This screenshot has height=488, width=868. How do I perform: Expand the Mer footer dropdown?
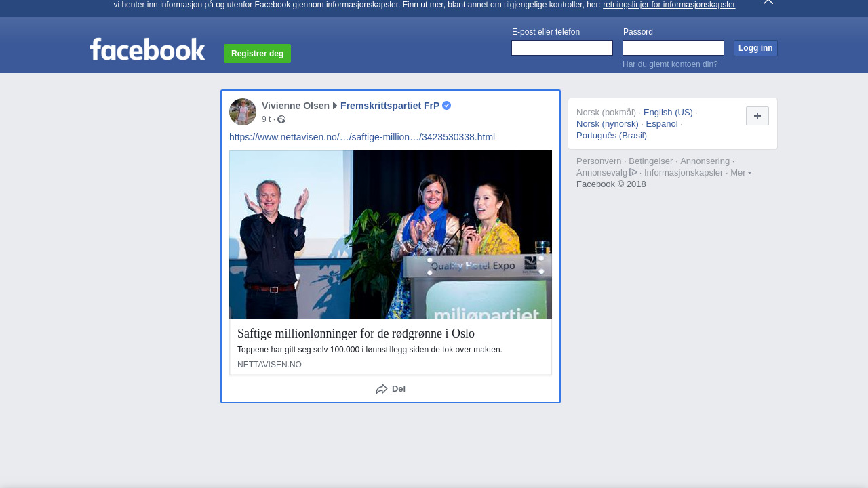click(741, 173)
